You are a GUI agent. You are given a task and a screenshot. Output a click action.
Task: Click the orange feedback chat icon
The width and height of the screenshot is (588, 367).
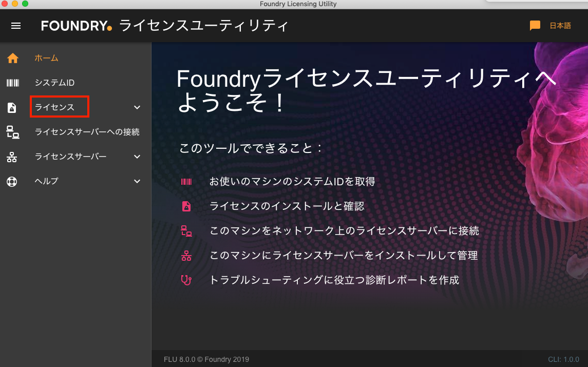pos(535,26)
